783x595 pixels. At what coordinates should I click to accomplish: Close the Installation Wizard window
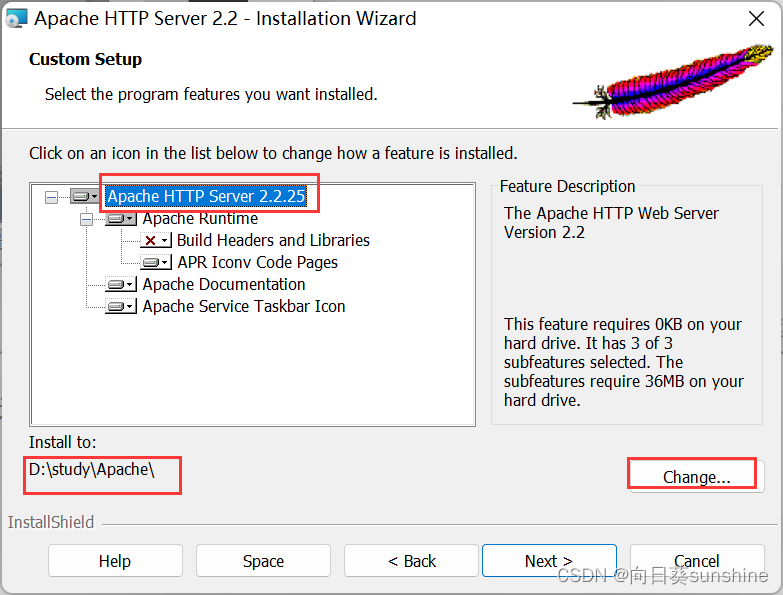click(x=756, y=19)
